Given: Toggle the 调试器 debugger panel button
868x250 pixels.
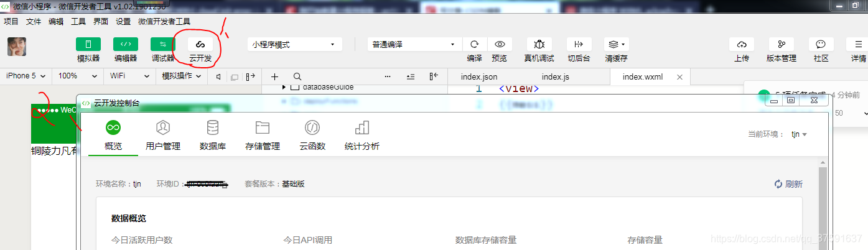Looking at the screenshot, I should click(x=163, y=45).
